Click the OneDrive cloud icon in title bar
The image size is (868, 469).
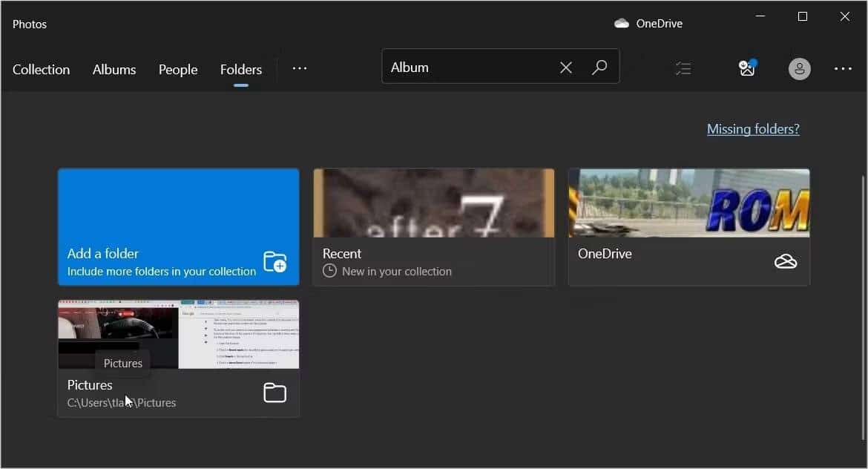(x=620, y=22)
